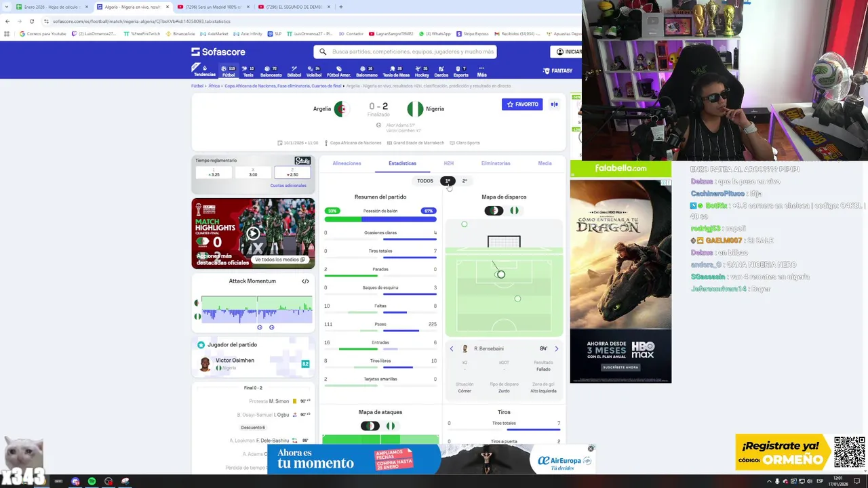
Task: Select the away win odds 2.50
Action: tap(292, 172)
